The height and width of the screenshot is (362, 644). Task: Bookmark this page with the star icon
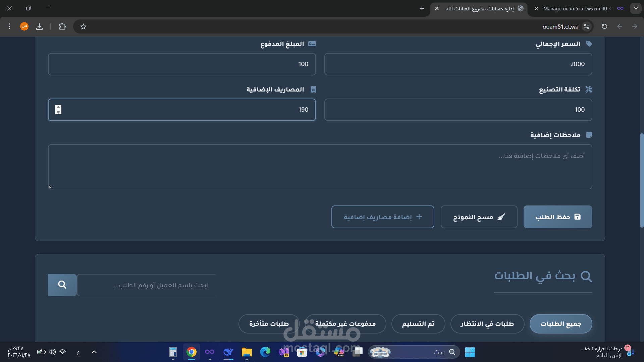pos(84,26)
